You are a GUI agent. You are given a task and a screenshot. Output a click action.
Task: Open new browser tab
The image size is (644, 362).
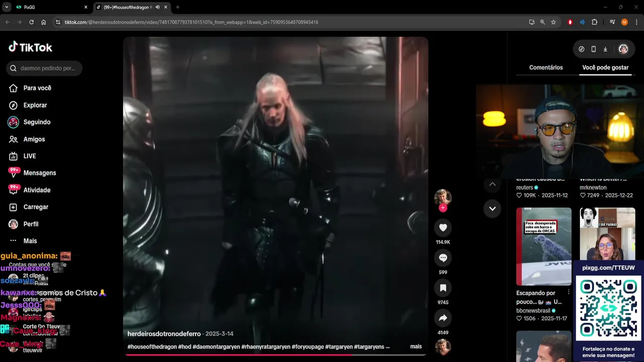[x=178, y=7]
